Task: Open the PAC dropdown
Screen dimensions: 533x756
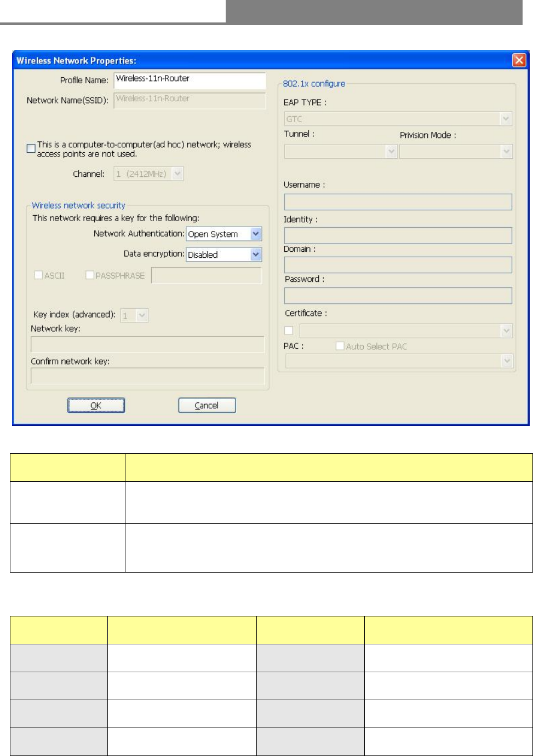Action: point(399,361)
